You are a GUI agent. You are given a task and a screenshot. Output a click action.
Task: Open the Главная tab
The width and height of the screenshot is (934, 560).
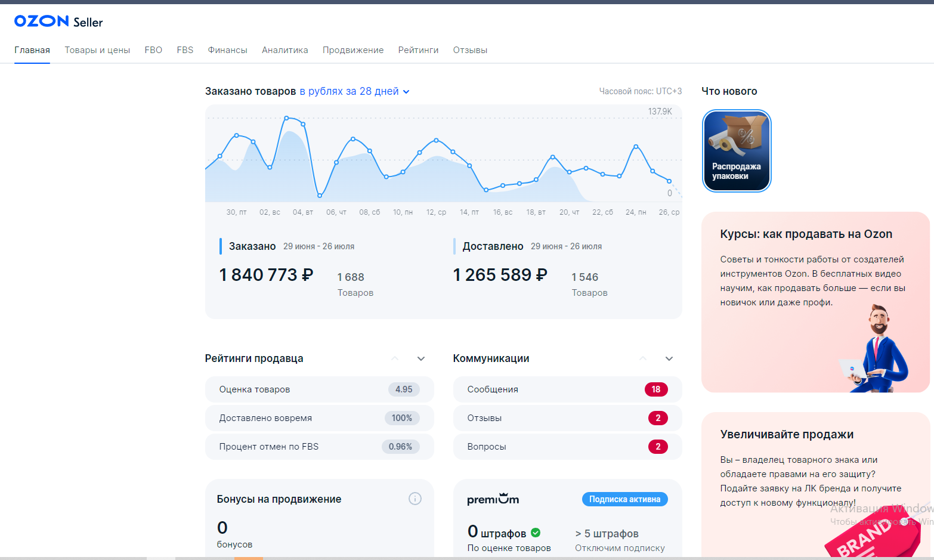pyautogui.click(x=32, y=50)
